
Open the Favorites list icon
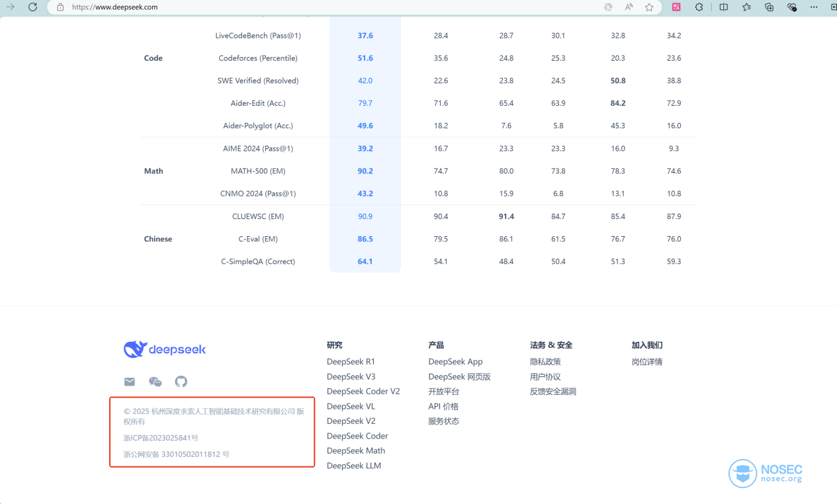746,7
